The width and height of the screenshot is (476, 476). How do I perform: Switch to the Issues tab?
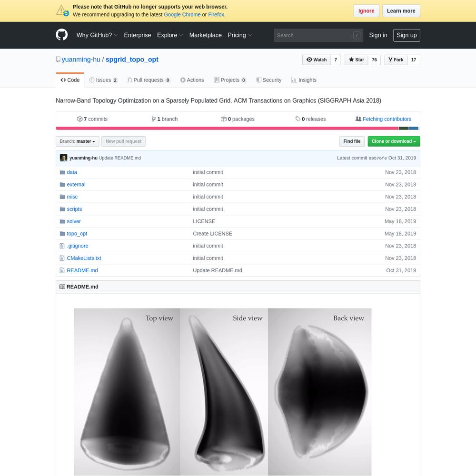pos(103,80)
